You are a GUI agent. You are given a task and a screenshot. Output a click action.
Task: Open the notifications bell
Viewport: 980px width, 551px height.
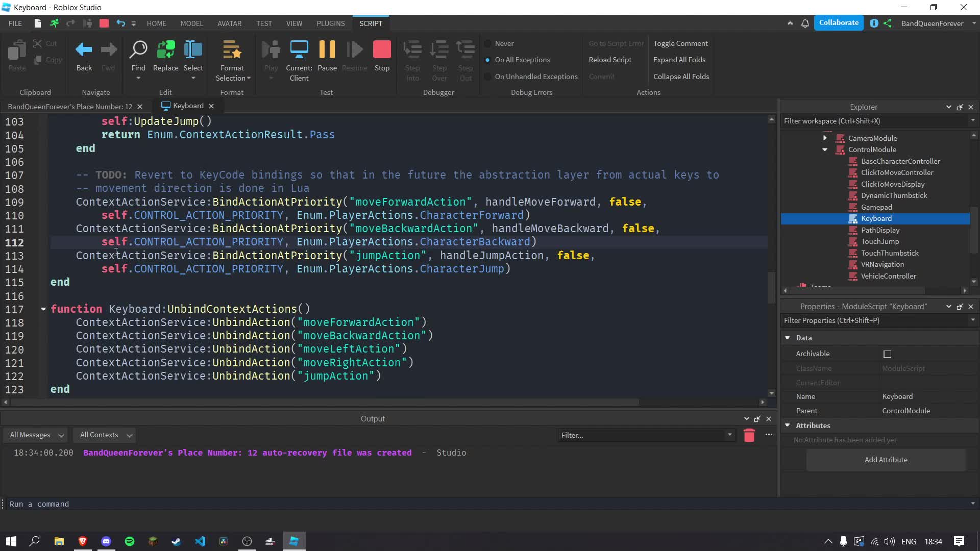pos(805,23)
